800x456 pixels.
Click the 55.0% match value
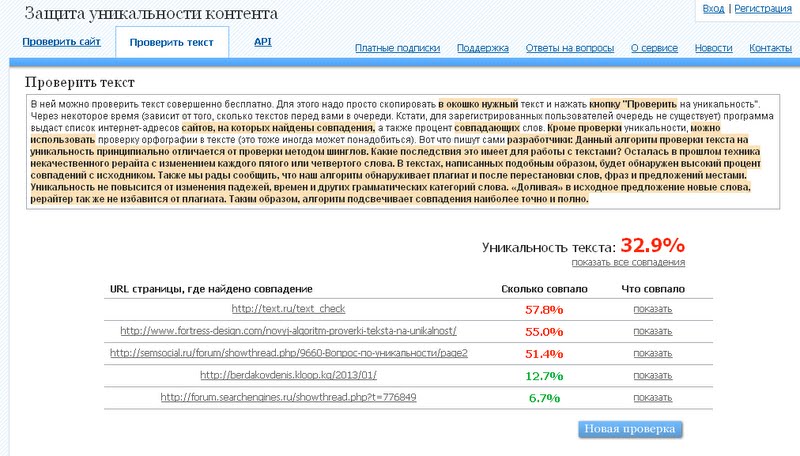(x=544, y=332)
